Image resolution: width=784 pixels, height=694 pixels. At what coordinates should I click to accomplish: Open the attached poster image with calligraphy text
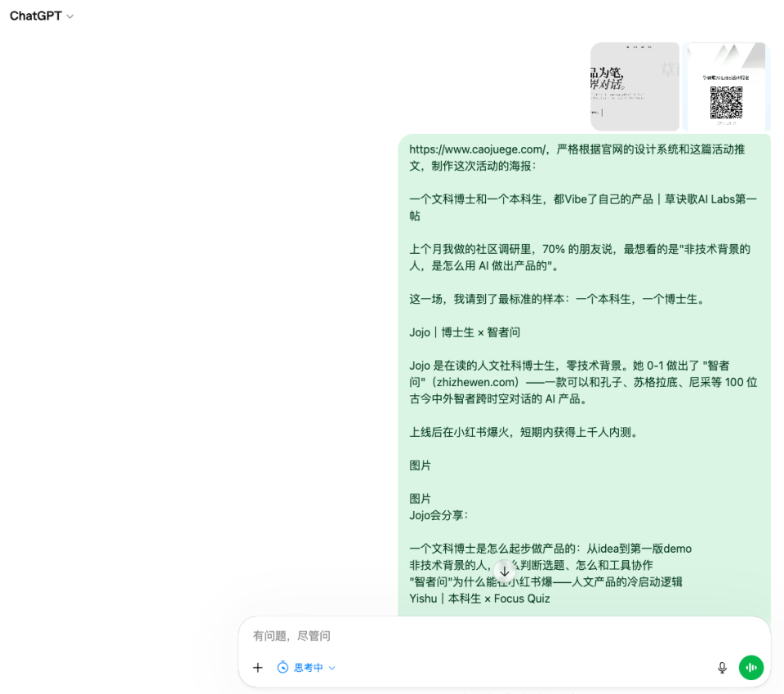point(635,87)
